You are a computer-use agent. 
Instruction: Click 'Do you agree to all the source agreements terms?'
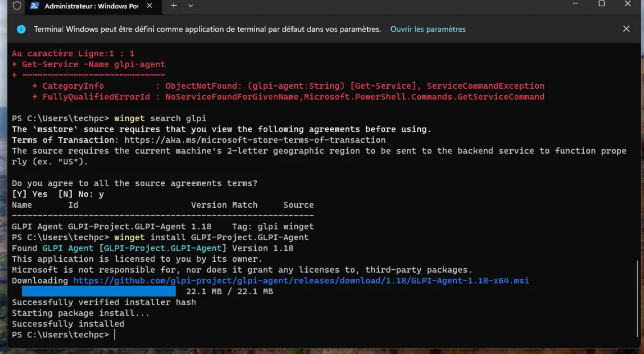[x=135, y=183]
